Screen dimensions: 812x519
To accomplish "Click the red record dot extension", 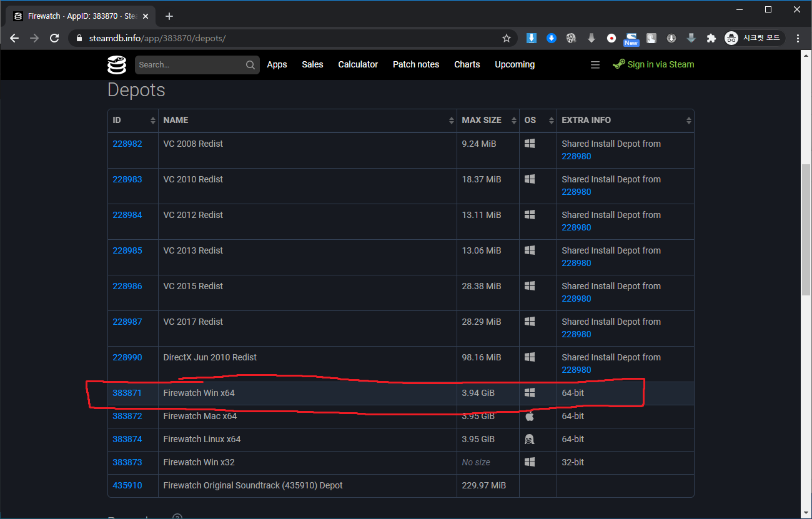I will (611, 38).
